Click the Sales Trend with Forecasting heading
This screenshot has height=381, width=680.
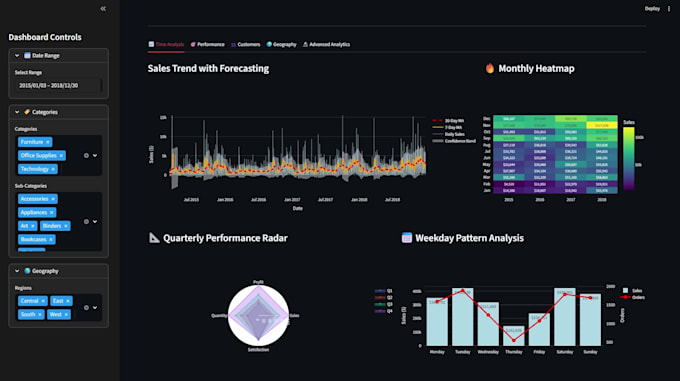tap(208, 68)
